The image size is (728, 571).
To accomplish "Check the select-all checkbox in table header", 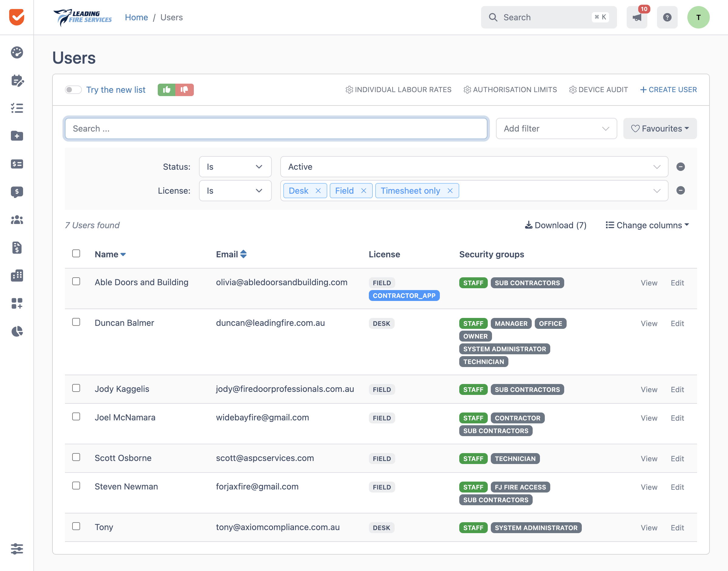I will pos(76,253).
